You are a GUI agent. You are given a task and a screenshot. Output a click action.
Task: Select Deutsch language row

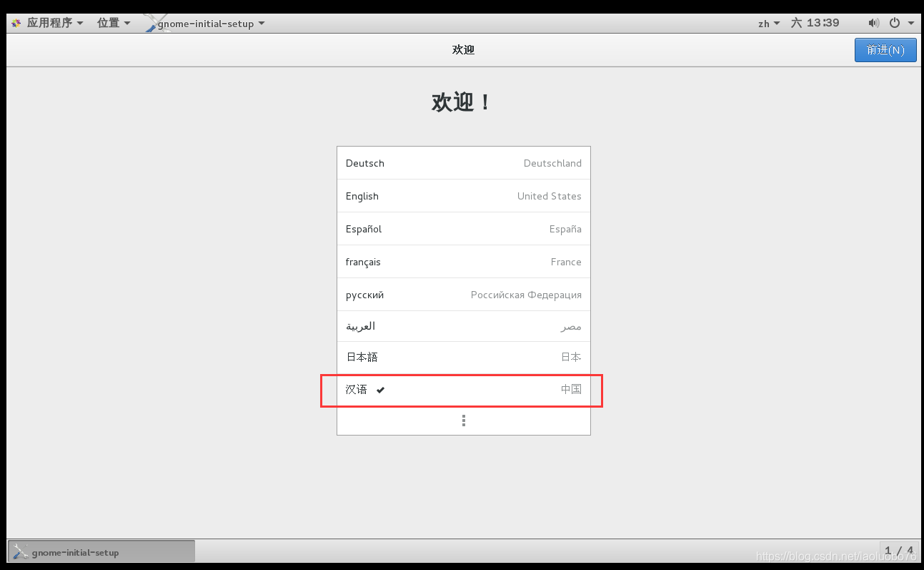point(464,163)
